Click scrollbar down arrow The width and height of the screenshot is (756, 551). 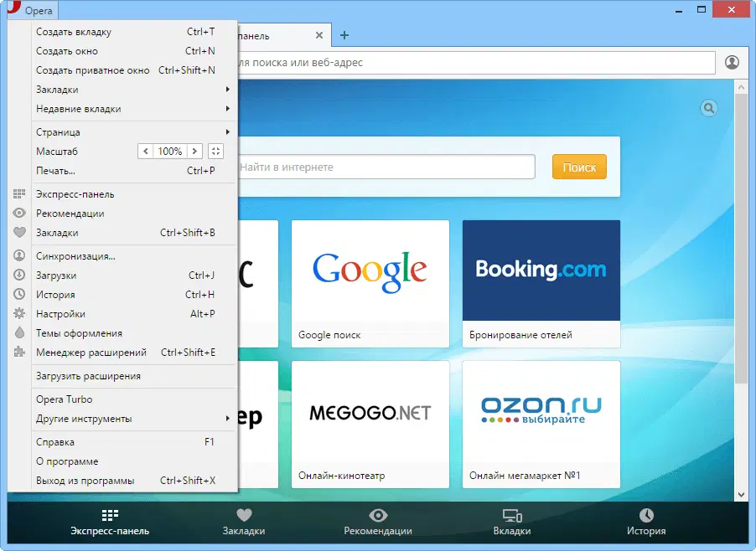click(x=741, y=495)
